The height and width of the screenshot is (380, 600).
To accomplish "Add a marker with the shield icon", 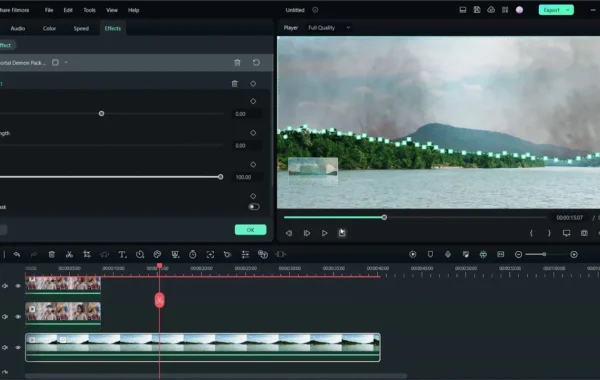I will point(430,254).
